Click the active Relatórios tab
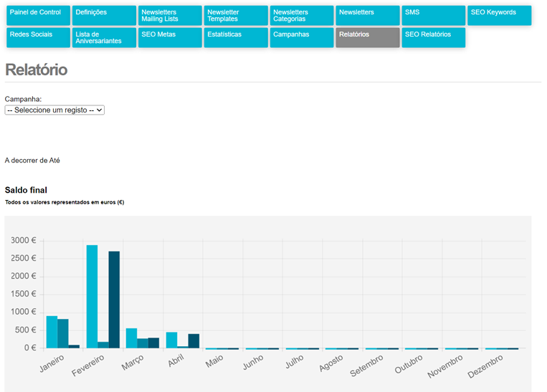547x392 pixels. [368, 38]
